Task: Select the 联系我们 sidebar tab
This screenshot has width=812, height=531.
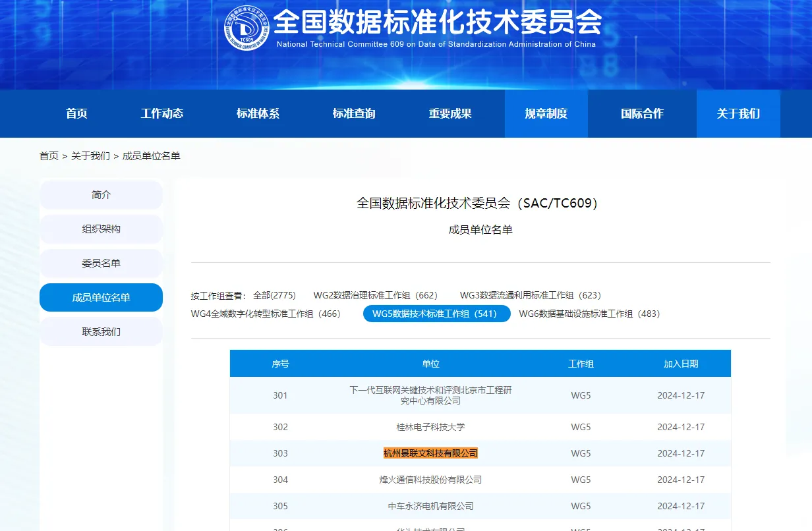Action: pyautogui.click(x=101, y=332)
